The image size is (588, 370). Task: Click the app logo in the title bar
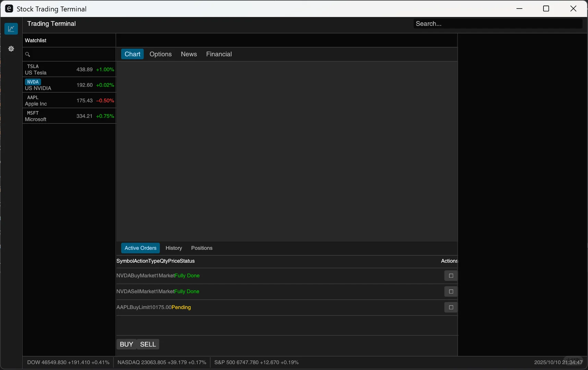(x=9, y=9)
